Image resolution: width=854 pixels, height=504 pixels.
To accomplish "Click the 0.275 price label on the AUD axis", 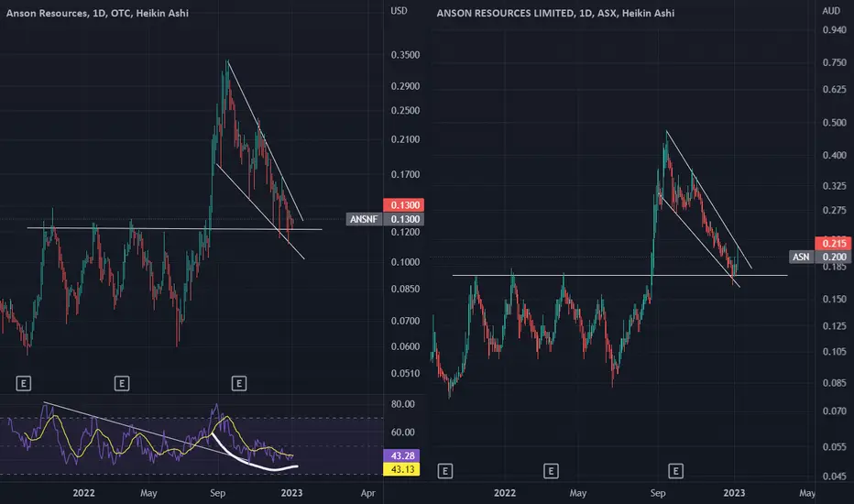I will (835, 211).
